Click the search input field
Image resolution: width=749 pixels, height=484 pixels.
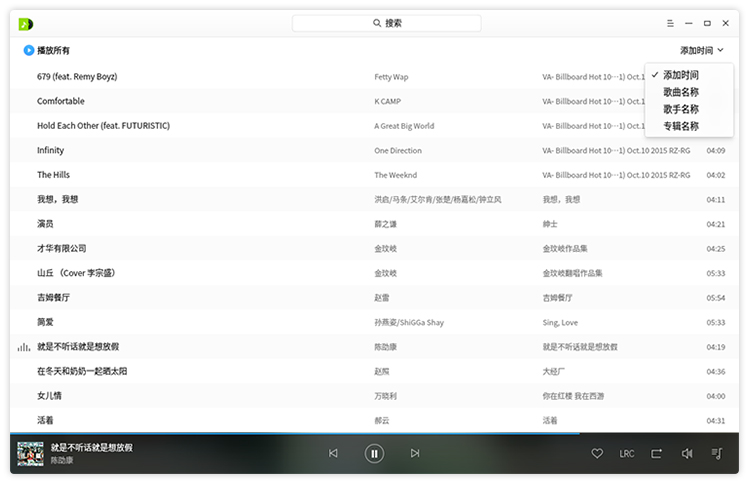(x=386, y=23)
